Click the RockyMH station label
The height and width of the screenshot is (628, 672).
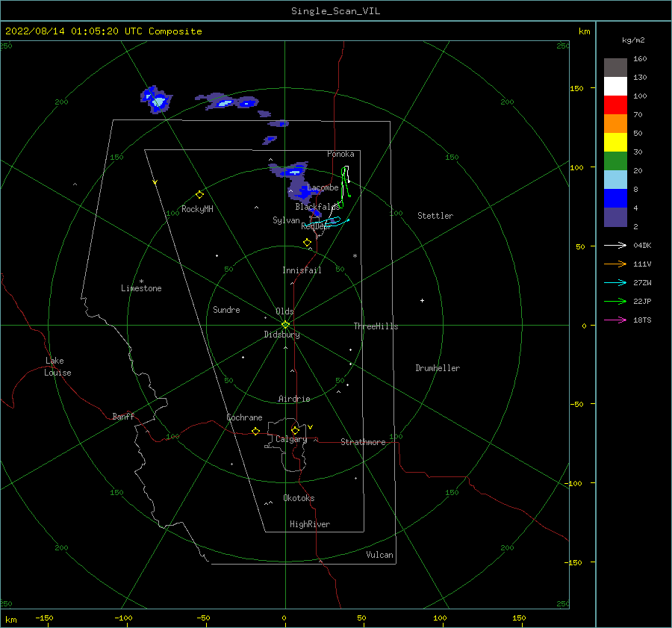pos(197,209)
